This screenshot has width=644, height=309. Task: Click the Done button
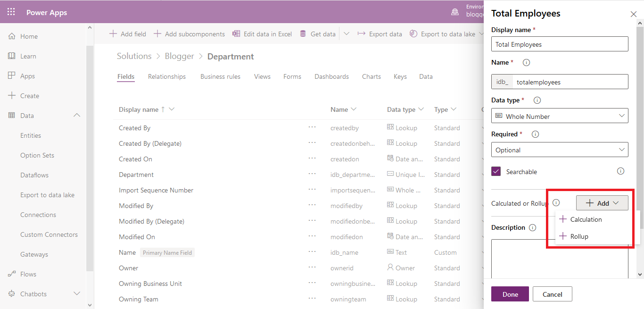point(510,293)
